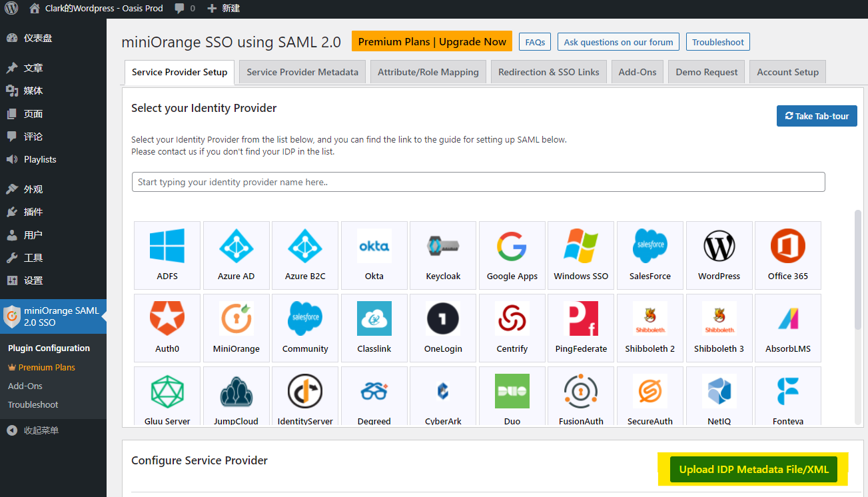Click the ADFS Windows logo tile
Image resolution: width=868 pixels, height=497 pixels.
(167, 247)
